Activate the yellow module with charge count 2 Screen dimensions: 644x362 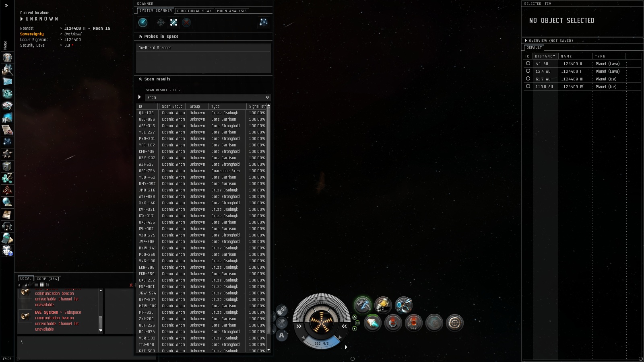click(x=383, y=305)
